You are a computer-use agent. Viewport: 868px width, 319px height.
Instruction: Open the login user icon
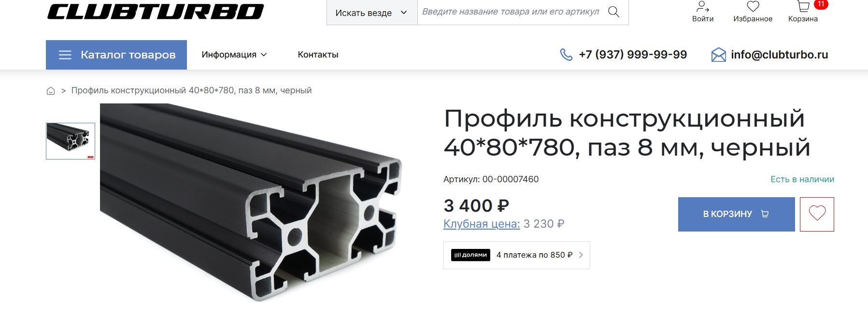pos(702,7)
